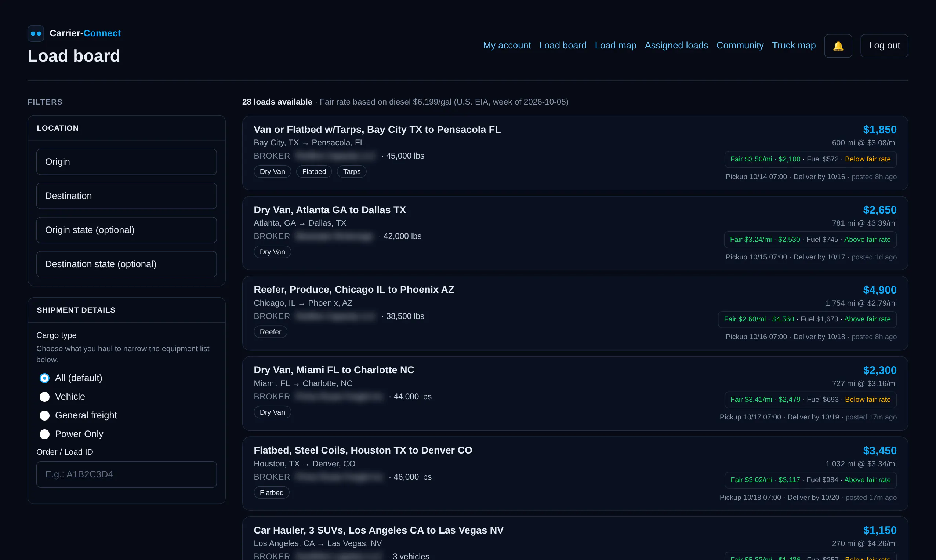Click the 28 loads available text
Image resolution: width=936 pixels, height=560 pixels.
277,102
